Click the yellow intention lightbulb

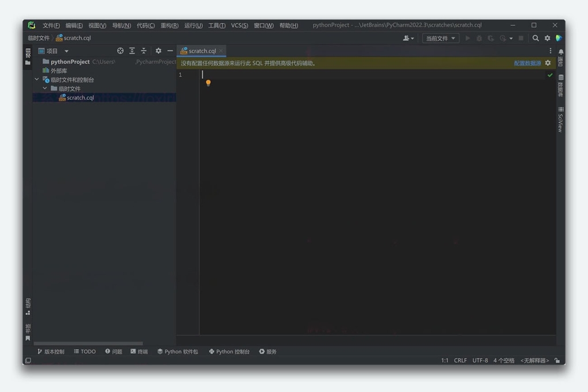(208, 83)
